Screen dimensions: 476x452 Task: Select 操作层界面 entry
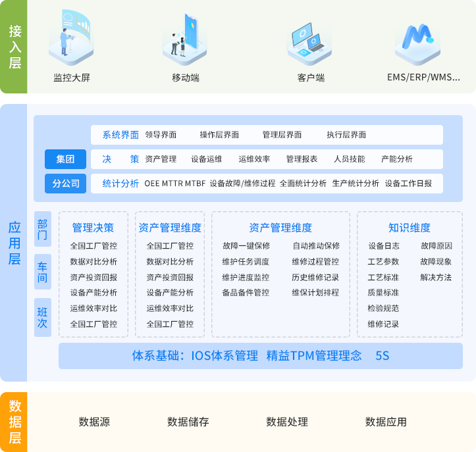[219, 135]
